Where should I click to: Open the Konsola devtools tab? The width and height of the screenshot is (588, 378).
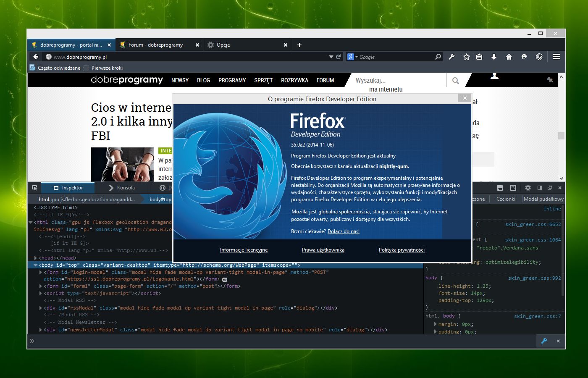[x=122, y=188]
